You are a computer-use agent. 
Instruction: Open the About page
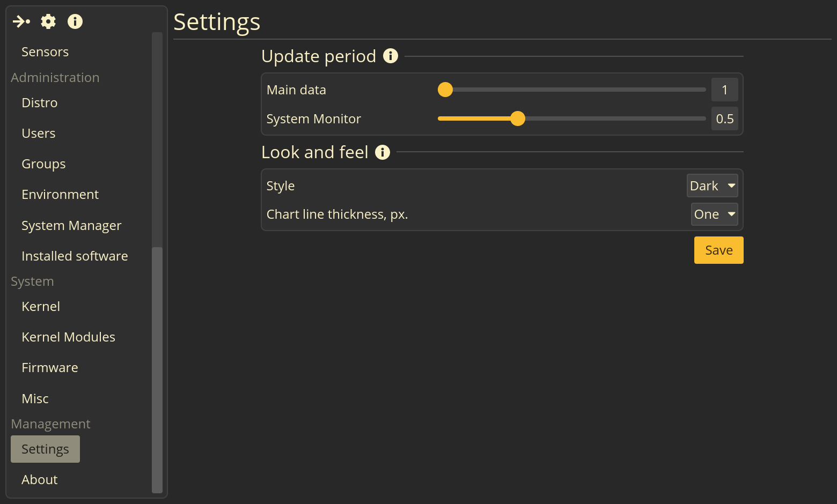point(40,480)
